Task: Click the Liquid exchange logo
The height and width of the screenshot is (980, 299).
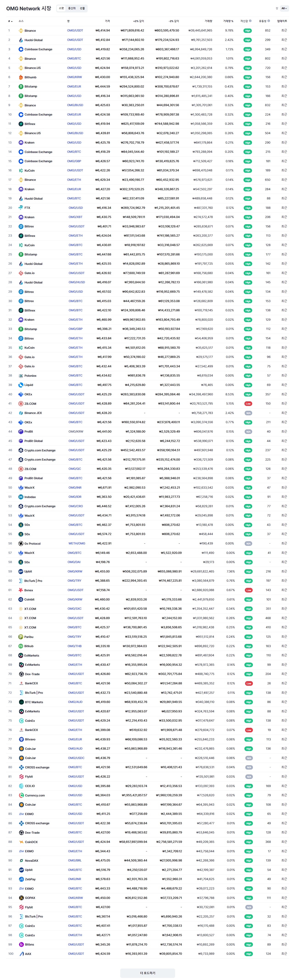Action: click(21, 385)
